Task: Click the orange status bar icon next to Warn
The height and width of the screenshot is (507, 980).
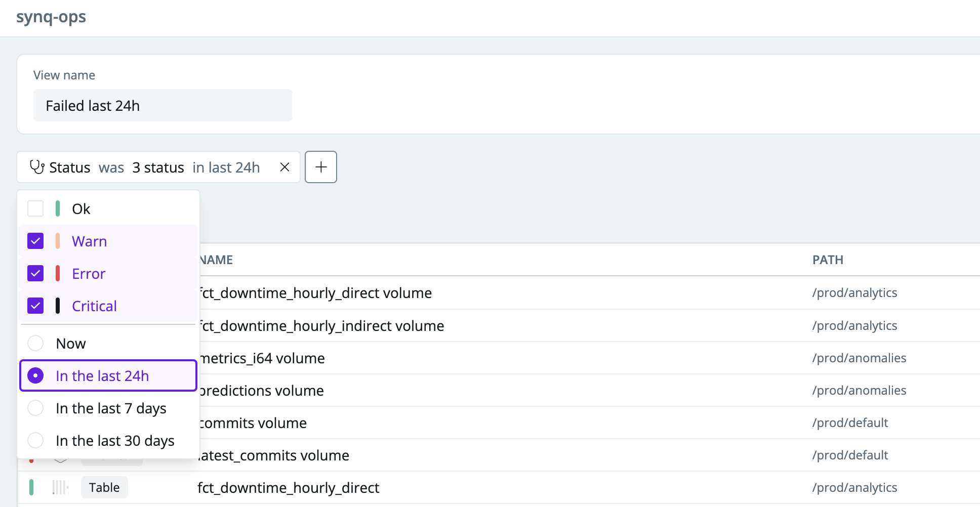Action: (57, 241)
